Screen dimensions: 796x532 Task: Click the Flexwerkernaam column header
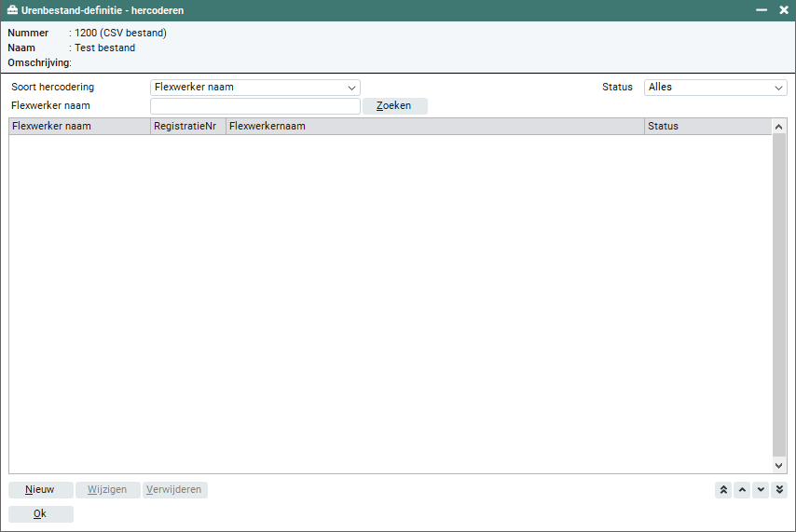pos(434,127)
